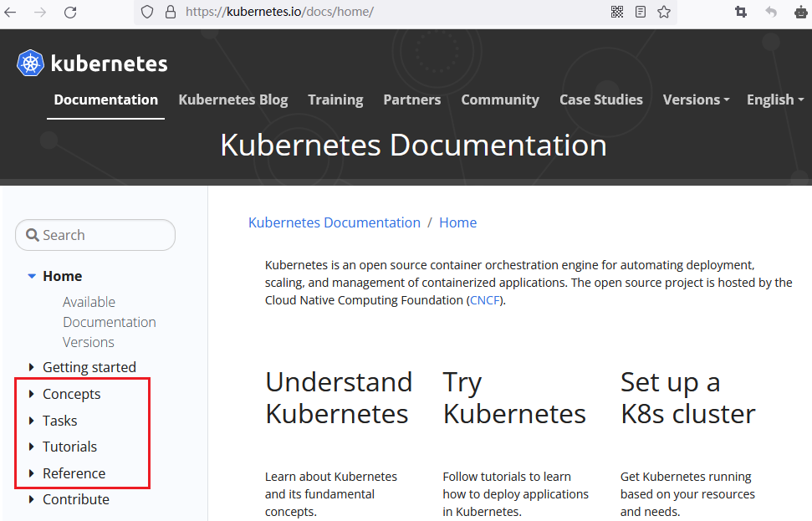Bookmark this page with the star icon
Viewport: 812px width, 521px height.
pos(664,12)
